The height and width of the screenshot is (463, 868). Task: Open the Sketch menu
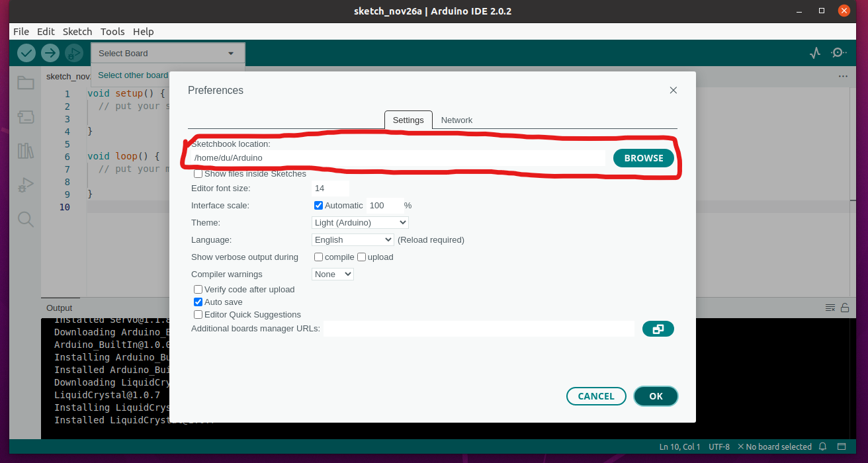(x=77, y=31)
